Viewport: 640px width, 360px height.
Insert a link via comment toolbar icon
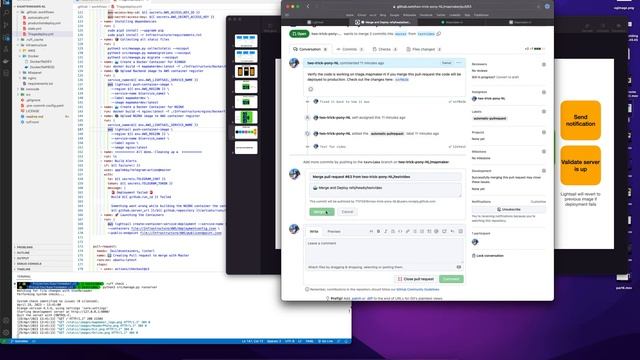coord(407,231)
